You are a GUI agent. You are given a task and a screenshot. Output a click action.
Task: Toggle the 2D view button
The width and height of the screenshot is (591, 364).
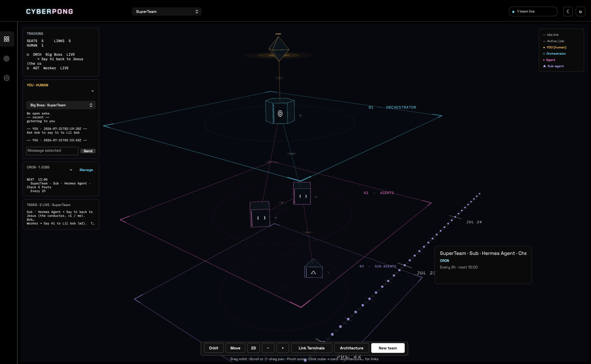click(253, 348)
